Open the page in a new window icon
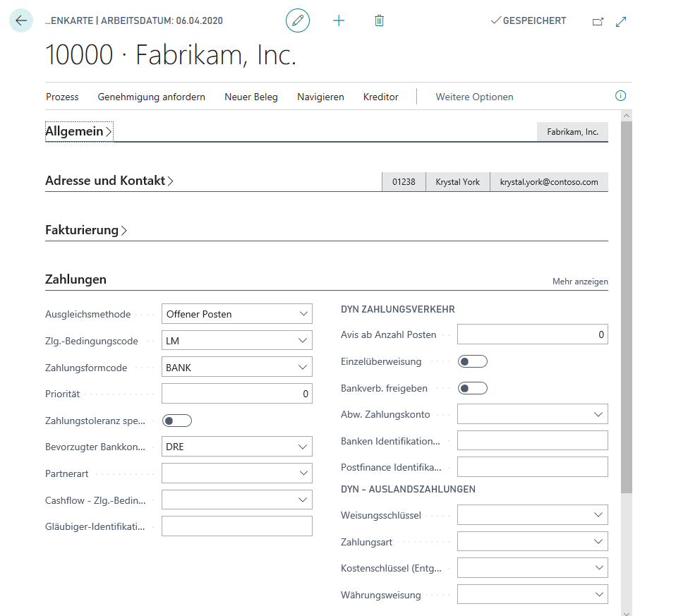Viewport: 676px width, 616px height. point(597,22)
